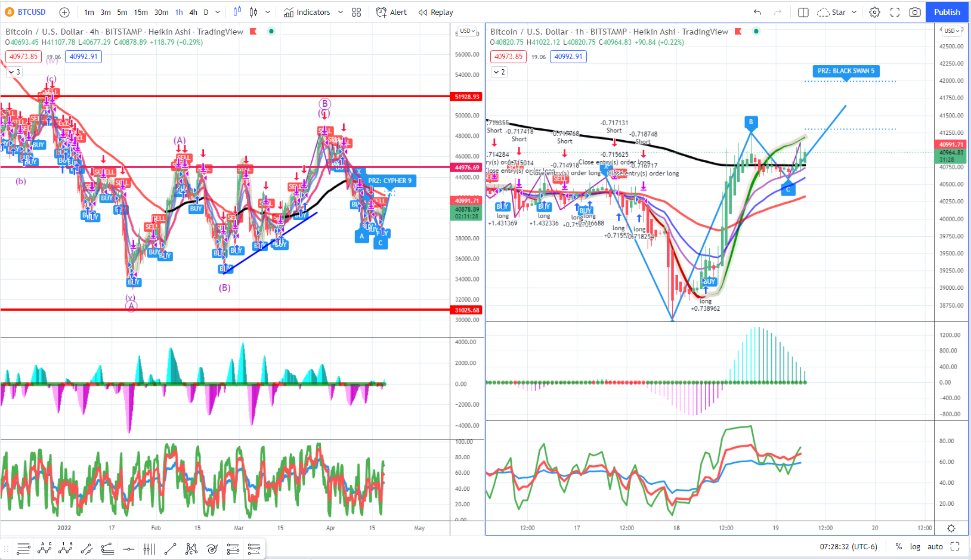
Task: Redo action with the redo arrow
Action: pos(778,12)
